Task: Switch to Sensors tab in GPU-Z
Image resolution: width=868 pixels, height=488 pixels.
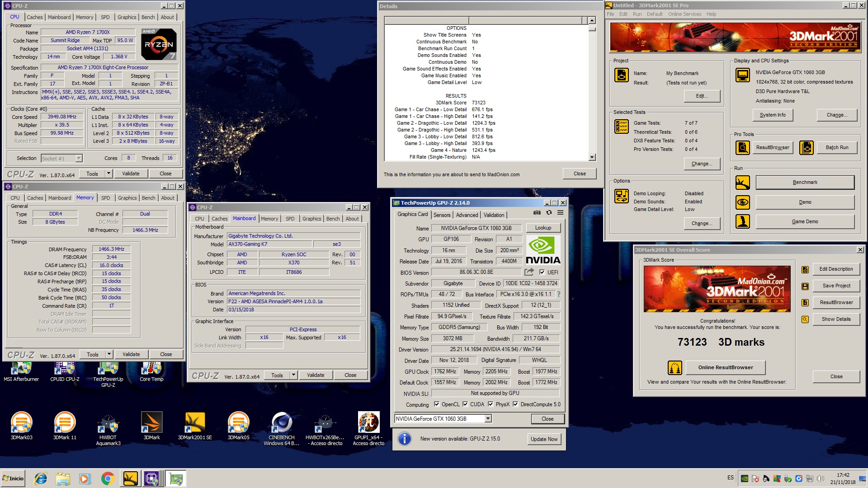Action: point(442,215)
